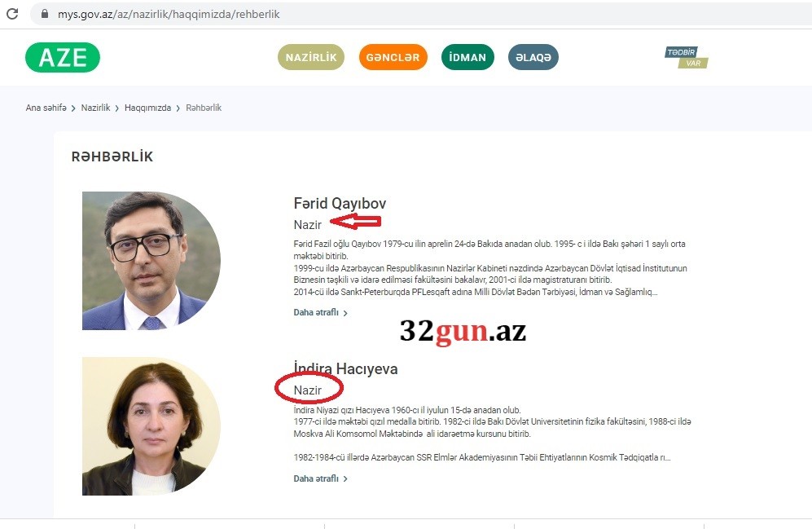This screenshot has width=812, height=529.
Task: Open the AZE language selector
Action: (x=63, y=57)
